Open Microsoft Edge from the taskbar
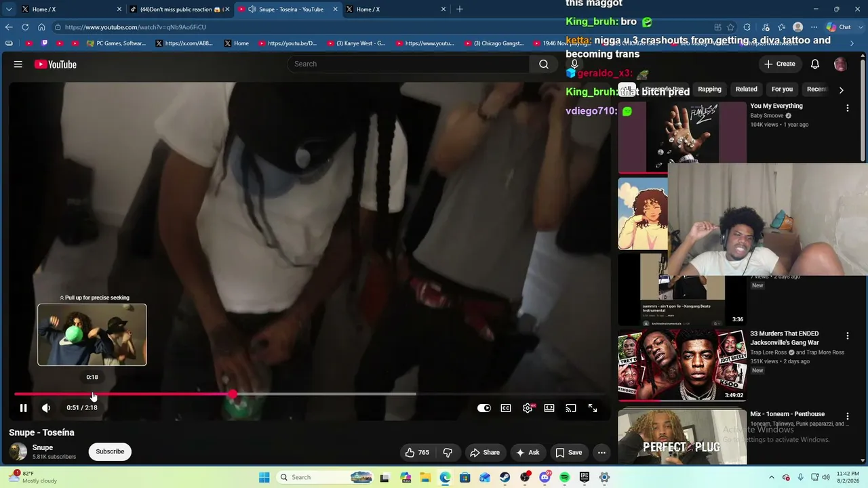Screen dimensions: 868x488 pos(445,477)
